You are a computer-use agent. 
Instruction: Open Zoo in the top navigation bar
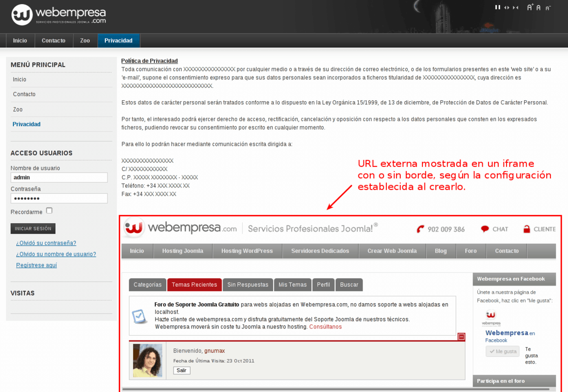pyautogui.click(x=85, y=41)
